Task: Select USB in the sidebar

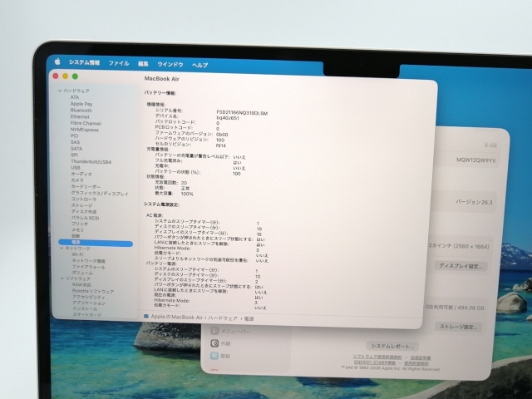Action: (76, 168)
